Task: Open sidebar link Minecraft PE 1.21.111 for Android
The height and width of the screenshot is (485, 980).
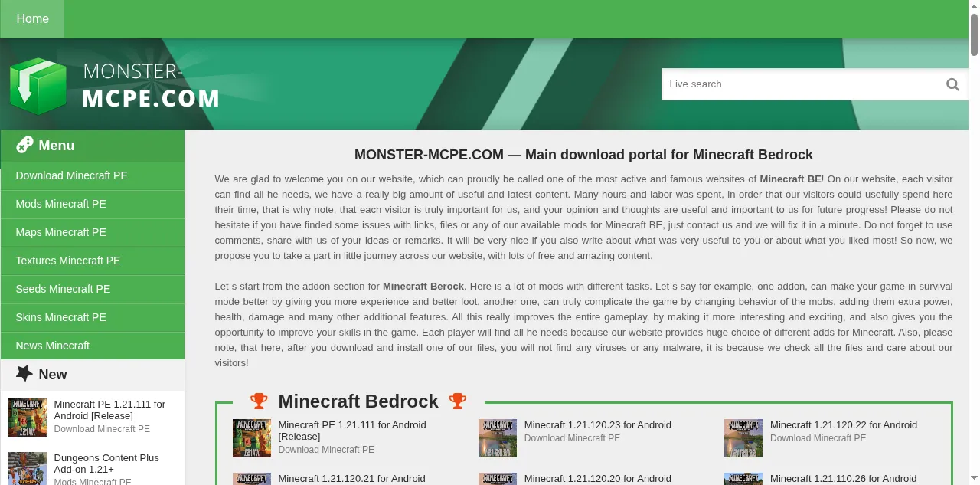Action: coord(109,410)
